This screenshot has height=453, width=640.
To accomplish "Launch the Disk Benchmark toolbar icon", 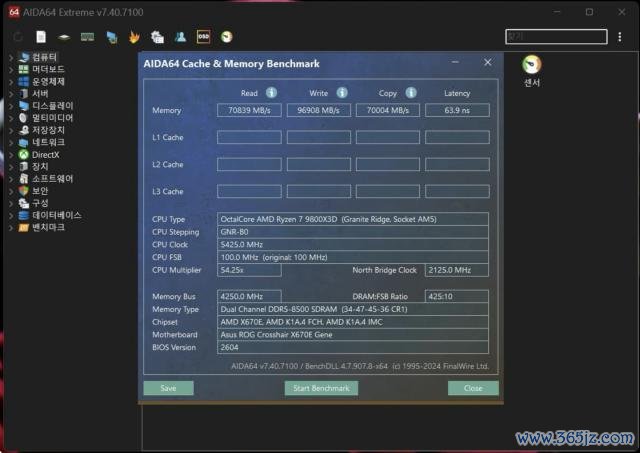I will pos(64,37).
